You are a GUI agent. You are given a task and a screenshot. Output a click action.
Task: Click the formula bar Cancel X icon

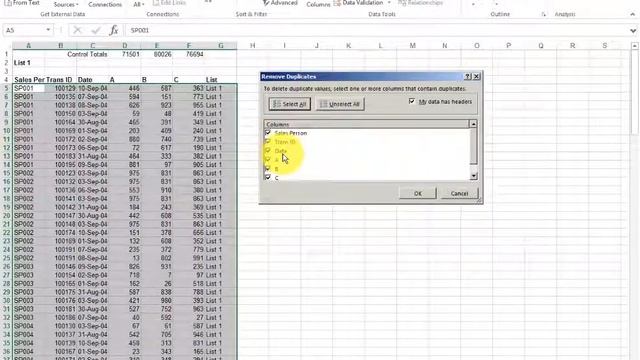77,30
